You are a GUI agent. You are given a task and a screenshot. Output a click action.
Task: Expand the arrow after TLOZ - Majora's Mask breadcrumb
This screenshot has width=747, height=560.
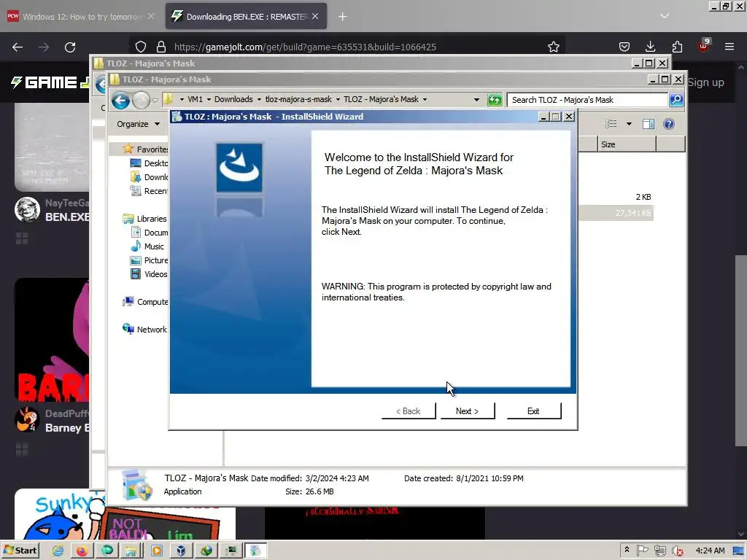click(425, 99)
